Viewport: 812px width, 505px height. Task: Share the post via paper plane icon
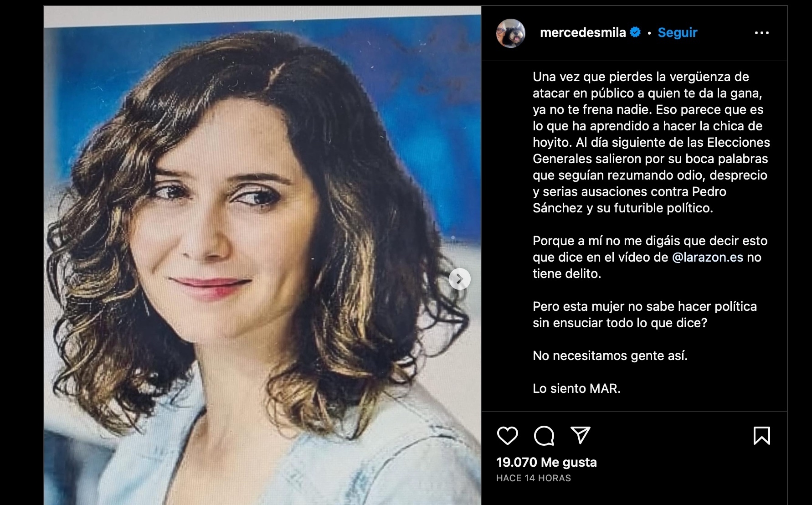[581, 435]
